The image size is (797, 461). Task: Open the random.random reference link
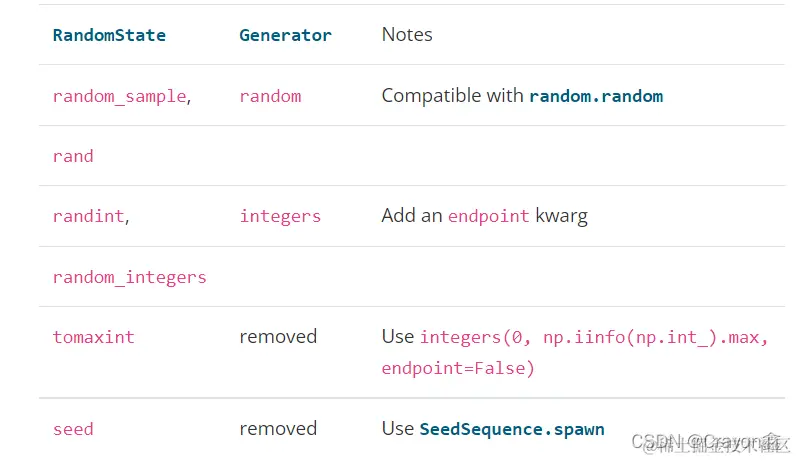pos(596,97)
